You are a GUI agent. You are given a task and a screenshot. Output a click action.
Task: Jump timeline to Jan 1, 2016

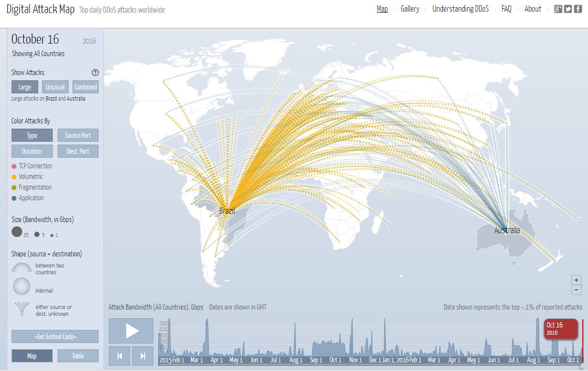click(x=396, y=360)
